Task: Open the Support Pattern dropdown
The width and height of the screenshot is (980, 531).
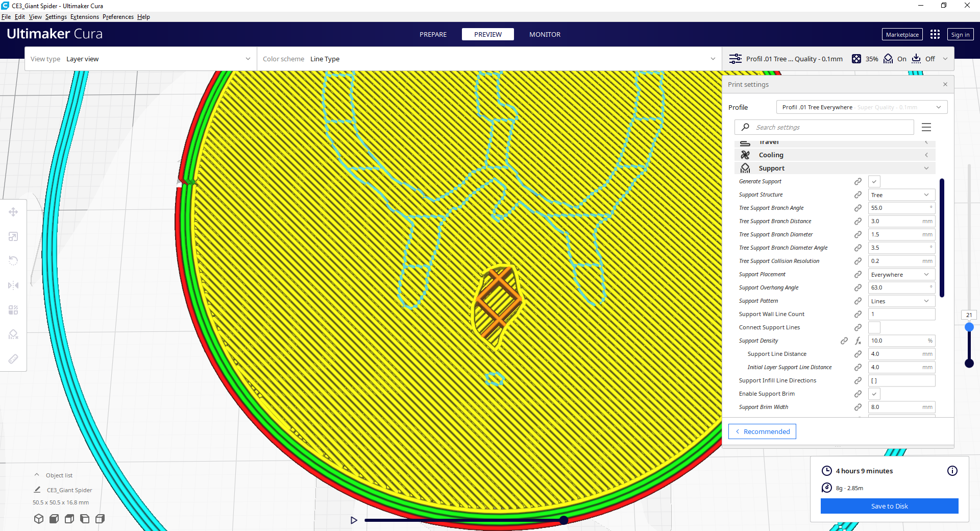Action: coord(901,301)
